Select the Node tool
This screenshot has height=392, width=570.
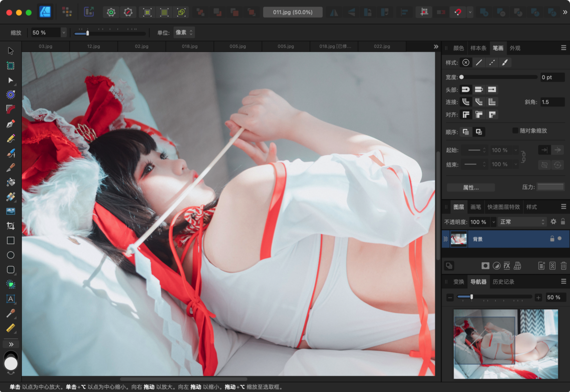[x=10, y=80]
